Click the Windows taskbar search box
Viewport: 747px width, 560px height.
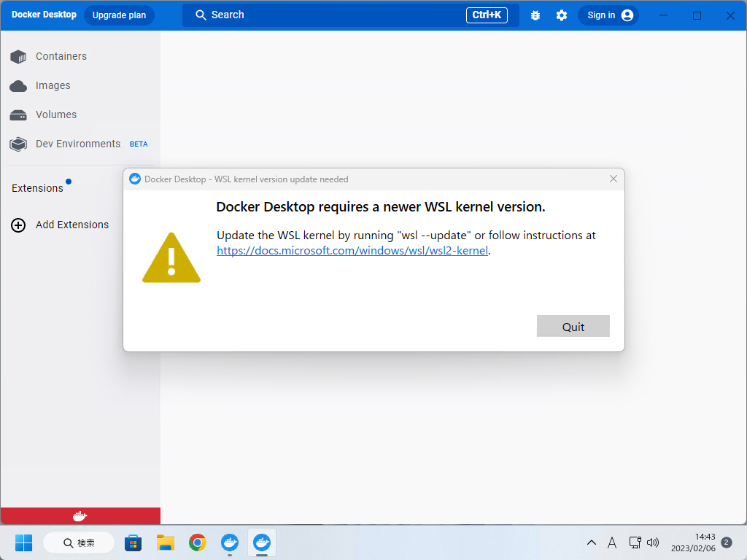(79, 542)
